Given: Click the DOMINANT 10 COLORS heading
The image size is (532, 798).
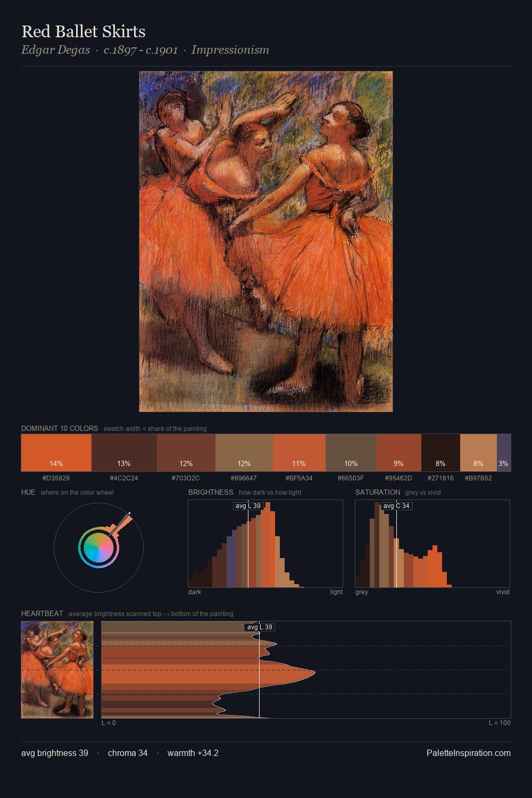Looking at the screenshot, I should [60, 428].
